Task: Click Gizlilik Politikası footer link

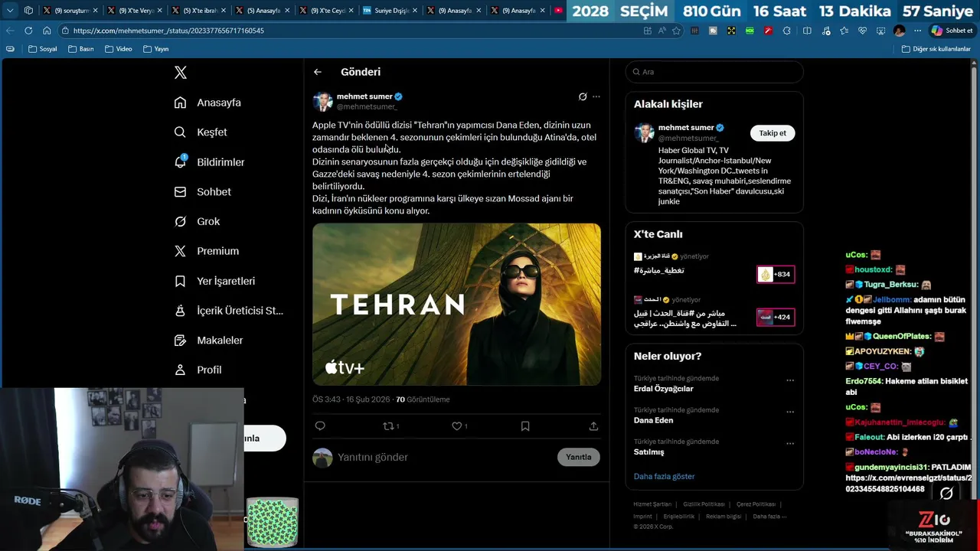Action: click(x=704, y=504)
